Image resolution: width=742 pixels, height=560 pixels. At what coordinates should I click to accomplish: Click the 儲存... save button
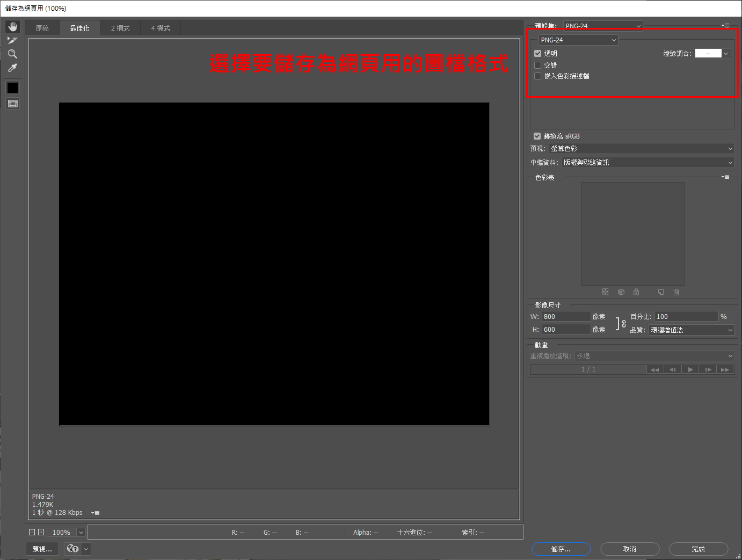click(x=561, y=549)
